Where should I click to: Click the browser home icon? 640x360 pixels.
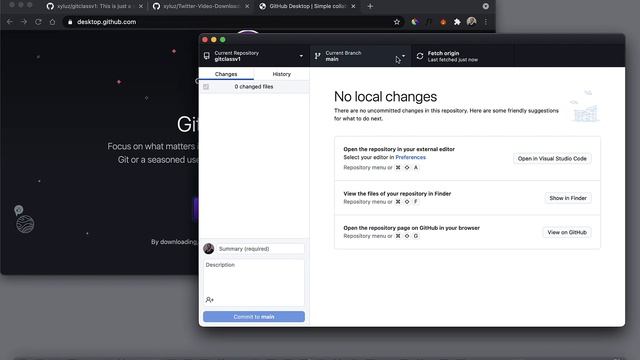52,22
